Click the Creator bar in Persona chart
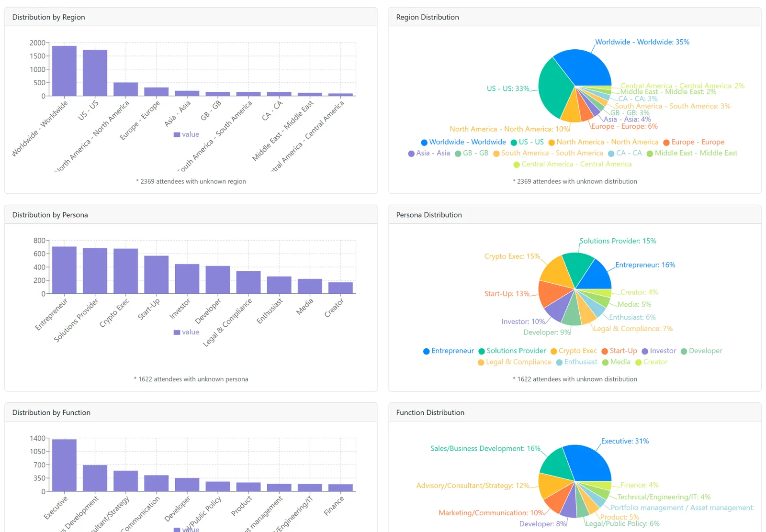The height and width of the screenshot is (532, 766). click(340, 288)
